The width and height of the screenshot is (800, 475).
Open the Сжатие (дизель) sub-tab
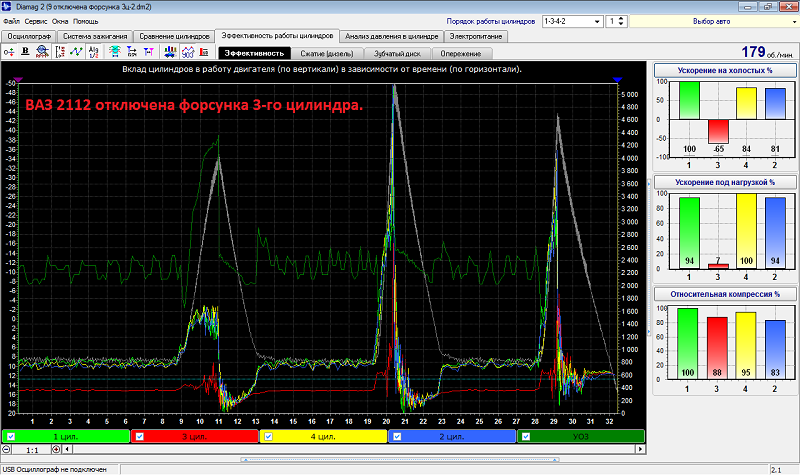pyautogui.click(x=327, y=53)
